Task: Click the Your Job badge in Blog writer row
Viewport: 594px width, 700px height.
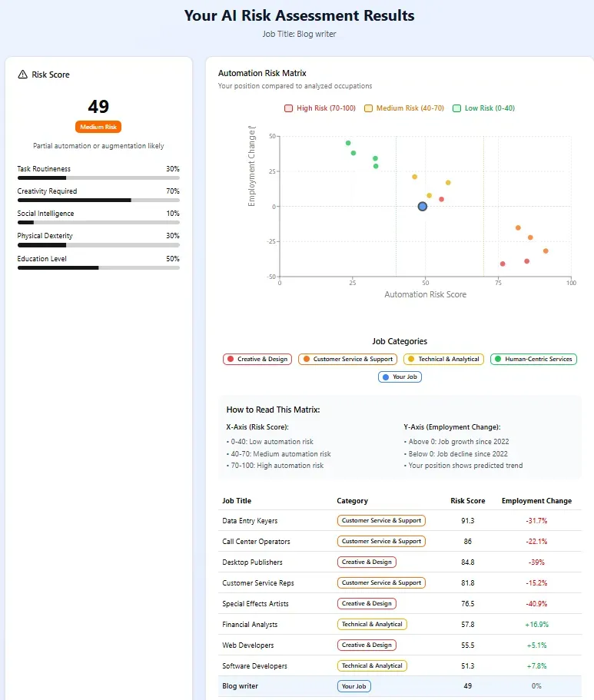Action: pos(353,686)
